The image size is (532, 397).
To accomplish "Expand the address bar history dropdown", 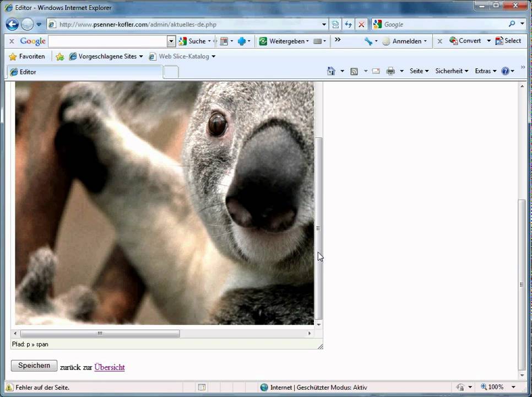I will pyautogui.click(x=324, y=24).
